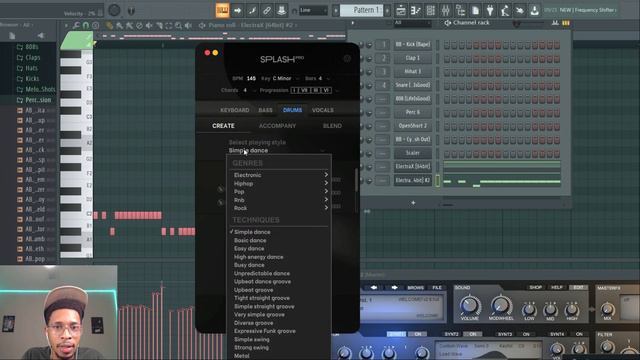Image resolution: width=640 pixels, height=360 pixels.
Task: Click the playback speaker tool in Piano roll
Action: [x=188, y=25]
